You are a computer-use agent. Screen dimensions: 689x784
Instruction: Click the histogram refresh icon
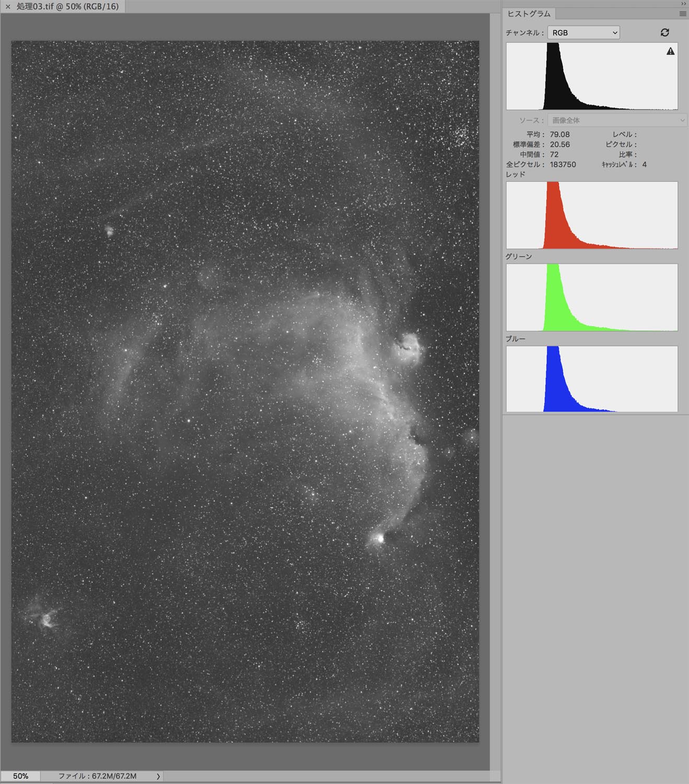[x=664, y=32]
